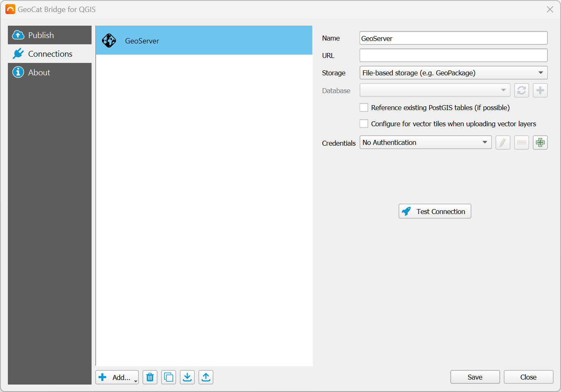Click the green plus add credentials icon
The height and width of the screenshot is (392, 561).
click(540, 142)
